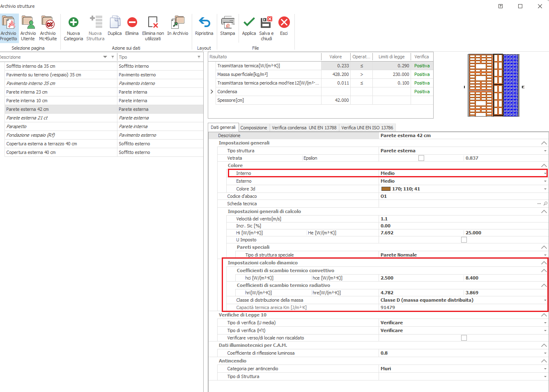Click the brown Colore 3d swatch
549x392 pixels.
click(x=386, y=189)
